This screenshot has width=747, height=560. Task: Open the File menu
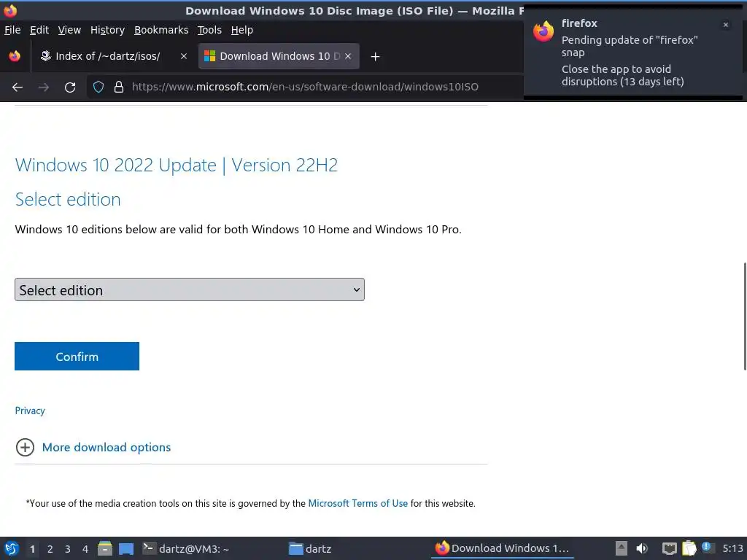pos(12,30)
